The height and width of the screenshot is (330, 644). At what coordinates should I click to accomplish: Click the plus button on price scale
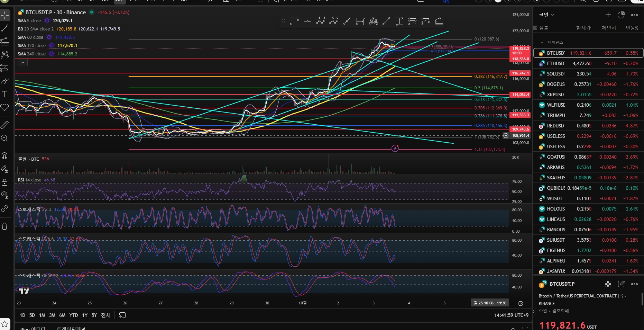tap(506, 136)
